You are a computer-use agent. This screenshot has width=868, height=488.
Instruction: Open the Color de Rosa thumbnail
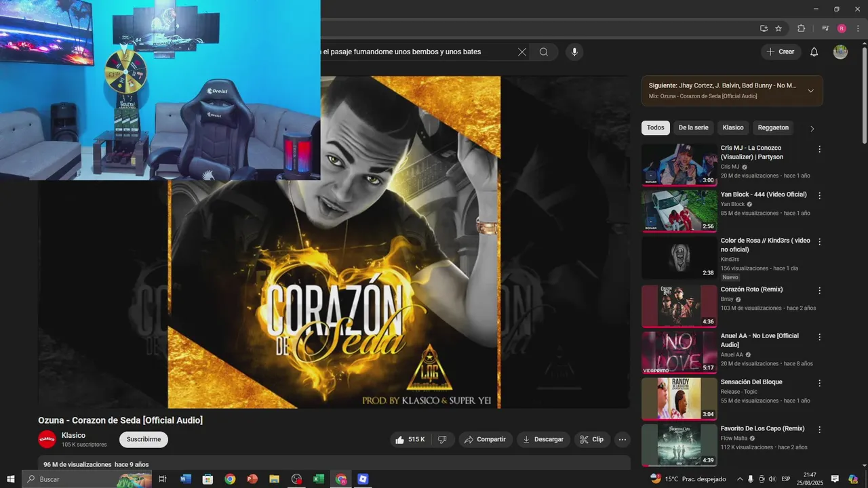pyautogui.click(x=679, y=258)
